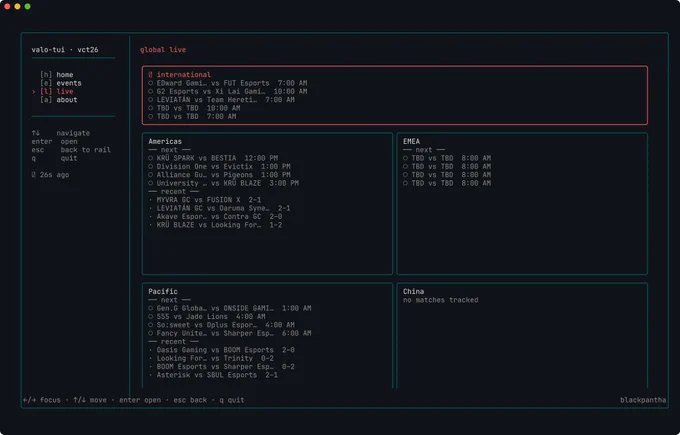Viewport: 680px width, 435px height.
Task: Click the glyph icon before international
Action: pos(150,75)
